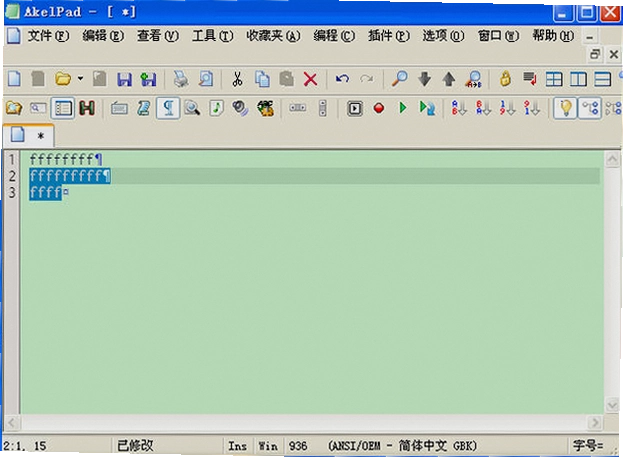Click the vertical scrollbar down arrow

tap(612, 405)
